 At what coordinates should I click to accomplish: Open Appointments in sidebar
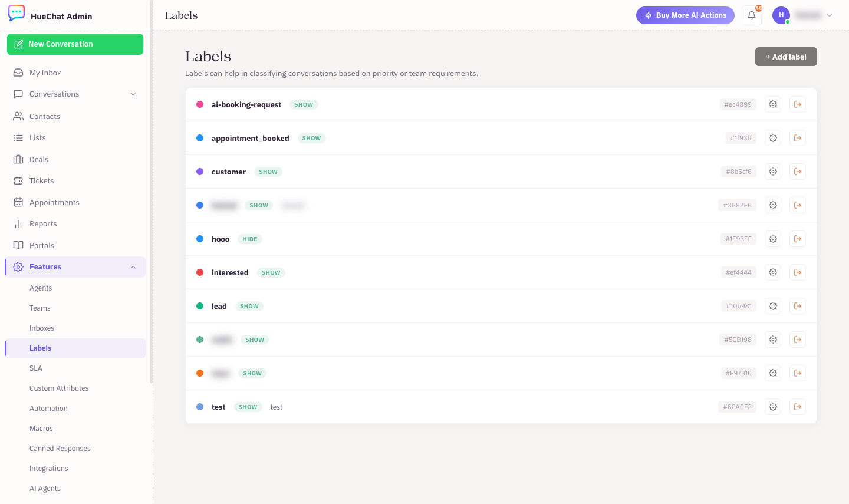(x=75, y=203)
